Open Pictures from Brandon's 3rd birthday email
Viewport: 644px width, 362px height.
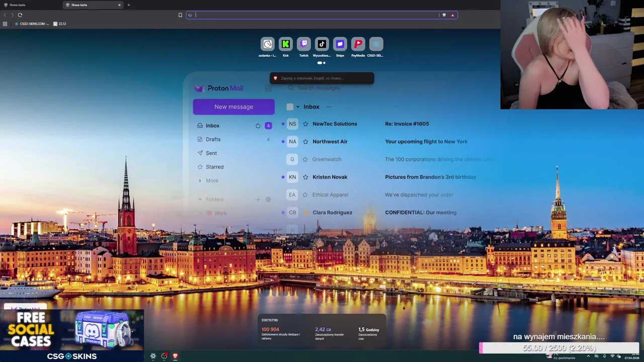point(430,177)
